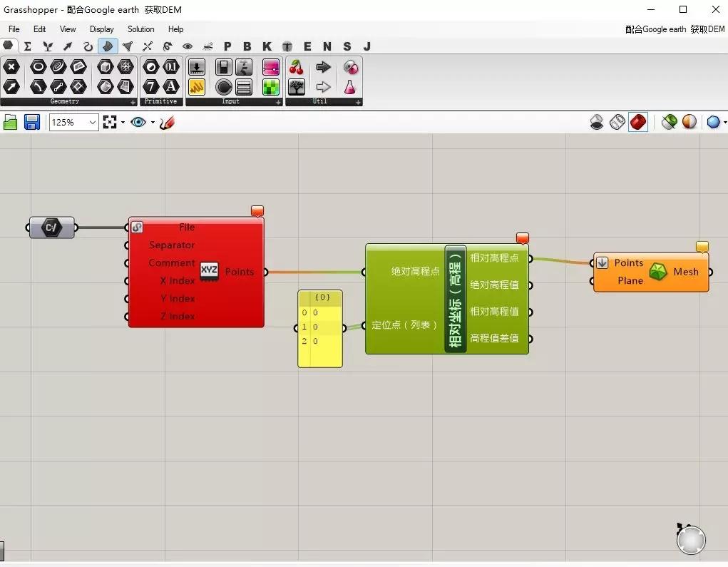Pick the Number parameter 0.1 icon
Screen dimensions: 728x567
pyautogui.click(x=171, y=67)
